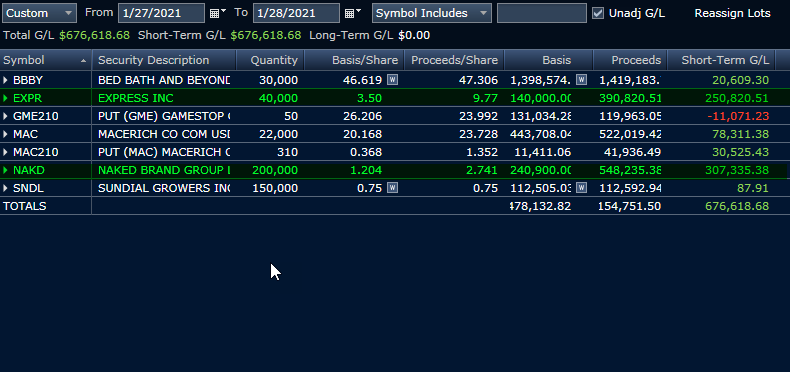
Task: Click the NAKD quantity 200,000
Action: tap(274, 170)
